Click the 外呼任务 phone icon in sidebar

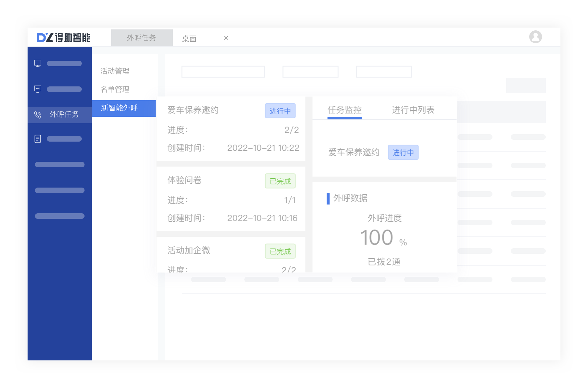[x=37, y=114]
